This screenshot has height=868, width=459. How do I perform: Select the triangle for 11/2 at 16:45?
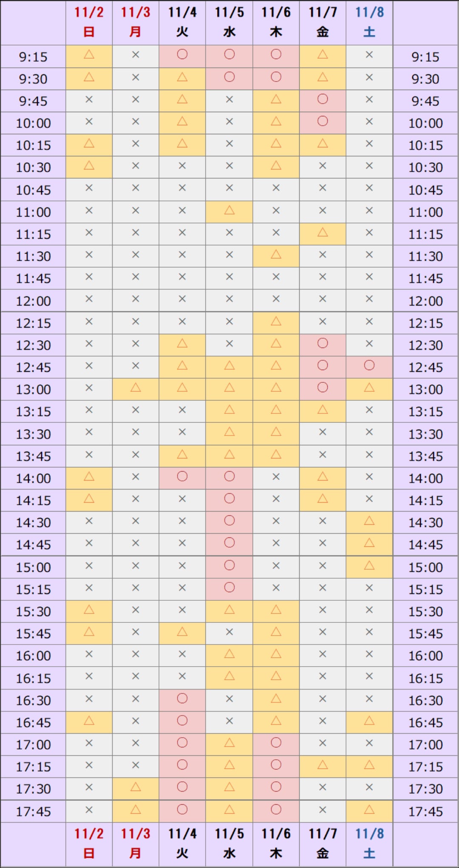(x=89, y=721)
